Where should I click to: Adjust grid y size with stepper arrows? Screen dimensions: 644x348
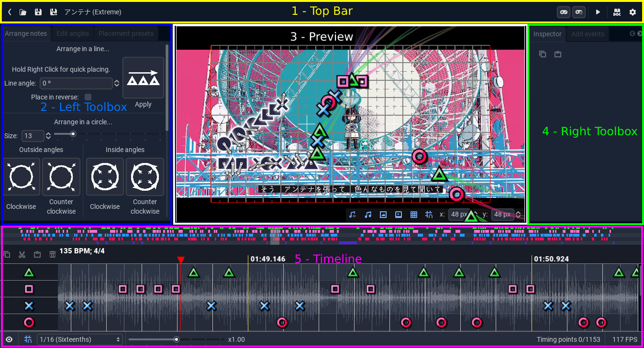coord(518,215)
